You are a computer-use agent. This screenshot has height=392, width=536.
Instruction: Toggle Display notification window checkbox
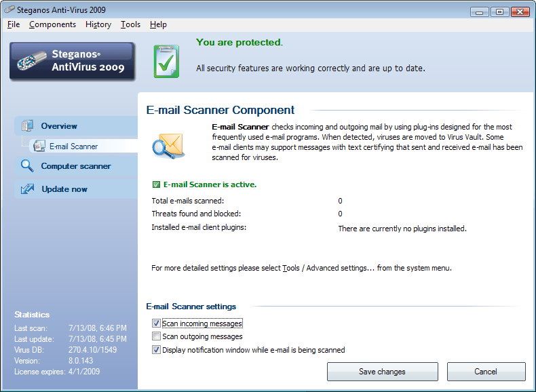pos(156,350)
